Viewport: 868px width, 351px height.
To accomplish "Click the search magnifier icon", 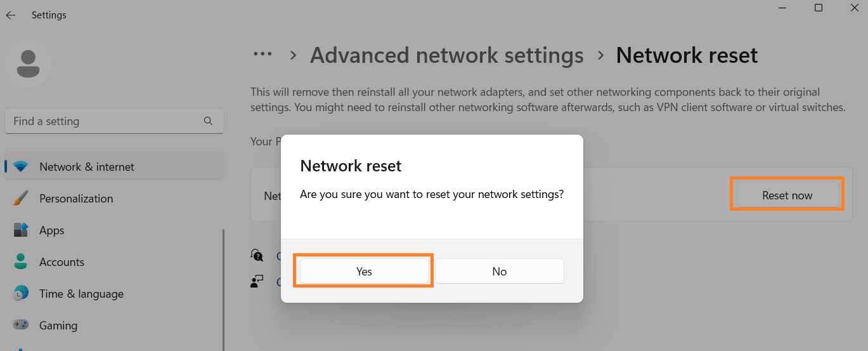I will (208, 121).
